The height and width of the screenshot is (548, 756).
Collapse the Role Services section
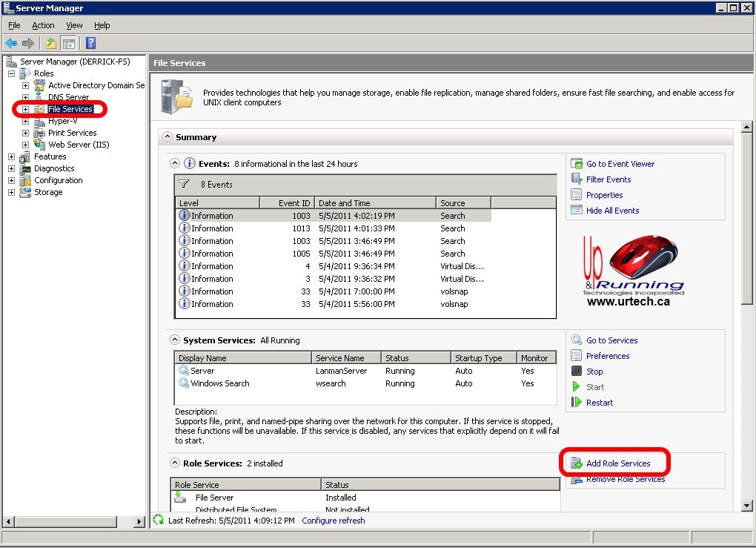pyautogui.click(x=175, y=463)
